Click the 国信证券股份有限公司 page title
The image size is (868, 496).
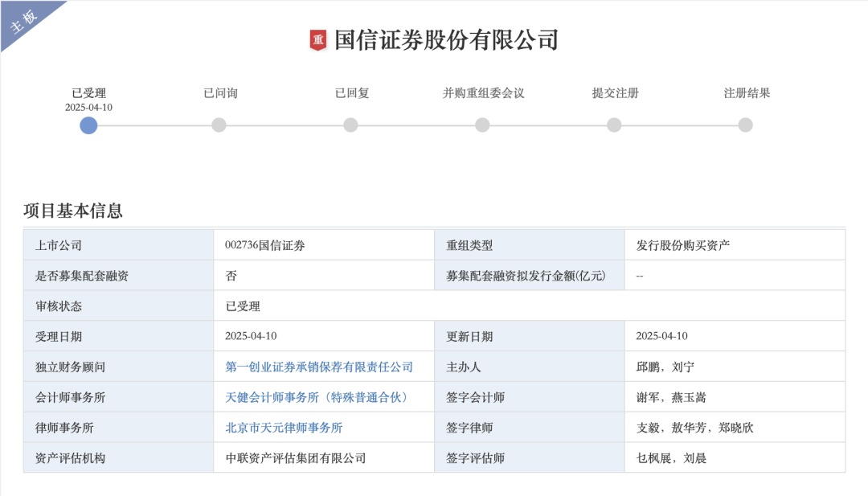[x=446, y=40]
